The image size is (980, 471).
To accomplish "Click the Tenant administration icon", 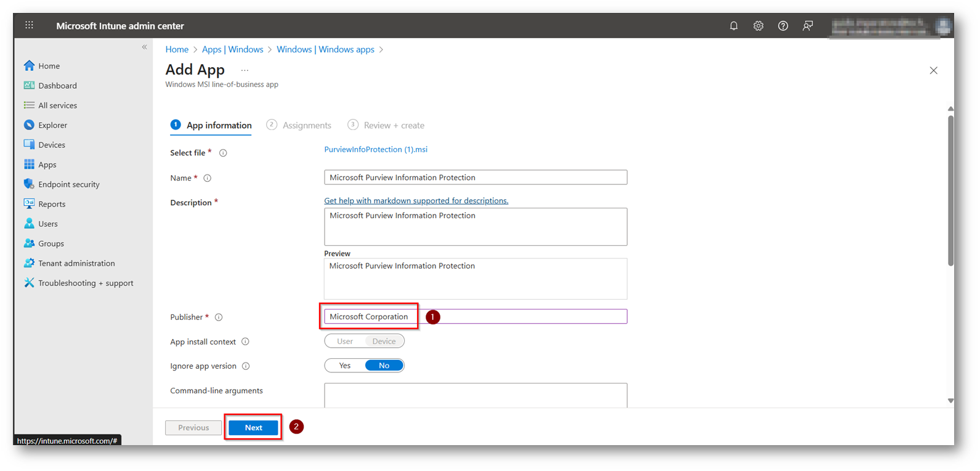I will [29, 263].
